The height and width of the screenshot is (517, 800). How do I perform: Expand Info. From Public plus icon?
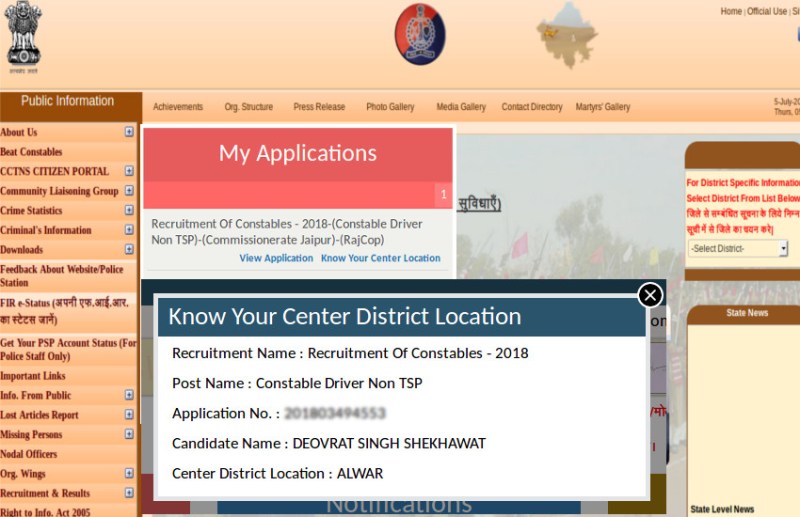click(129, 395)
